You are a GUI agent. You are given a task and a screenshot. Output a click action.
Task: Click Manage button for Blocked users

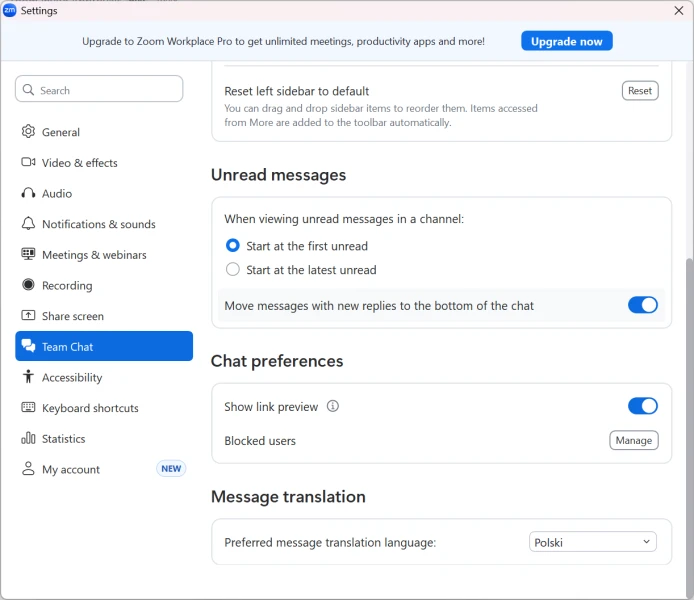click(633, 441)
